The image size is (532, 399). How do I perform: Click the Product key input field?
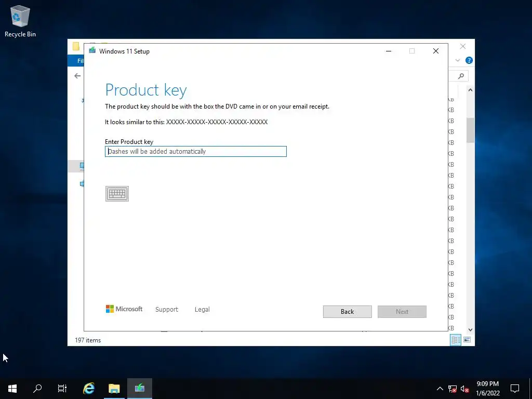[x=196, y=151]
